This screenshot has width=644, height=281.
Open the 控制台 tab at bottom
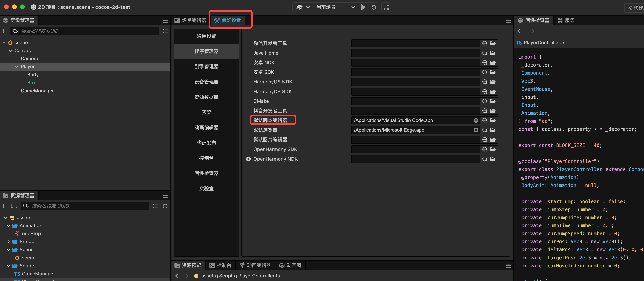click(x=220, y=265)
